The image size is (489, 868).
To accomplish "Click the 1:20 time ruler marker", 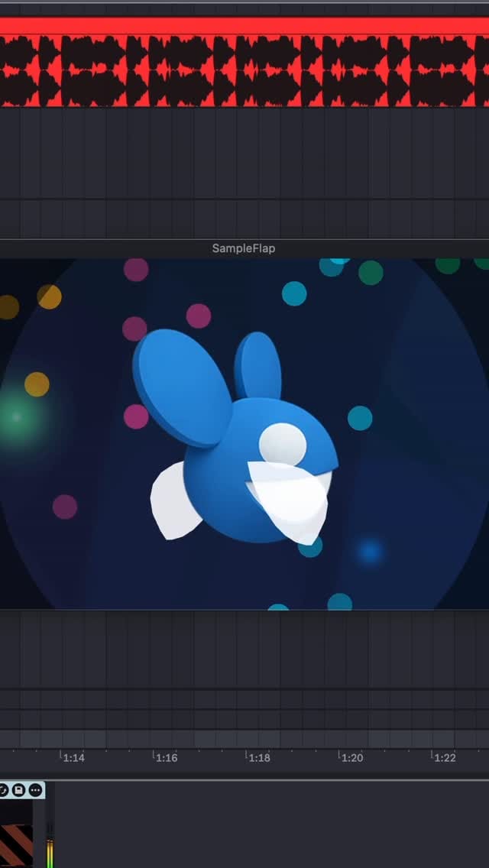I will pyautogui.click(x=351, y=758).
